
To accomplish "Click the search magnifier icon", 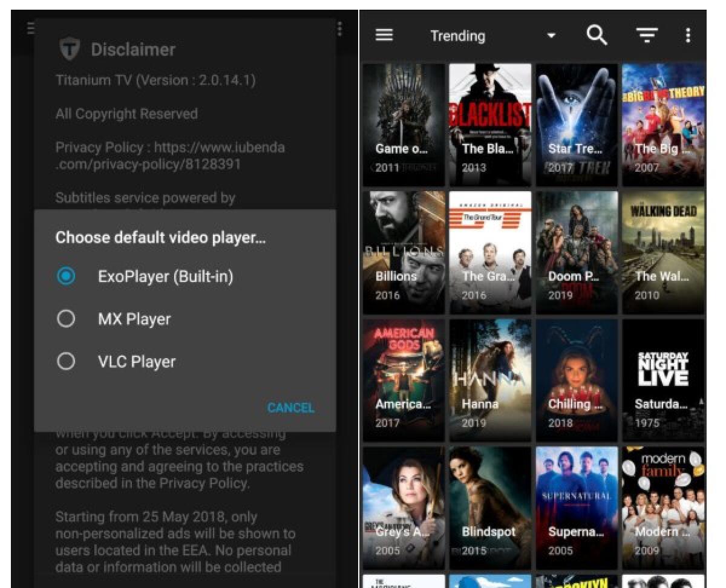I will coord(597,35).
